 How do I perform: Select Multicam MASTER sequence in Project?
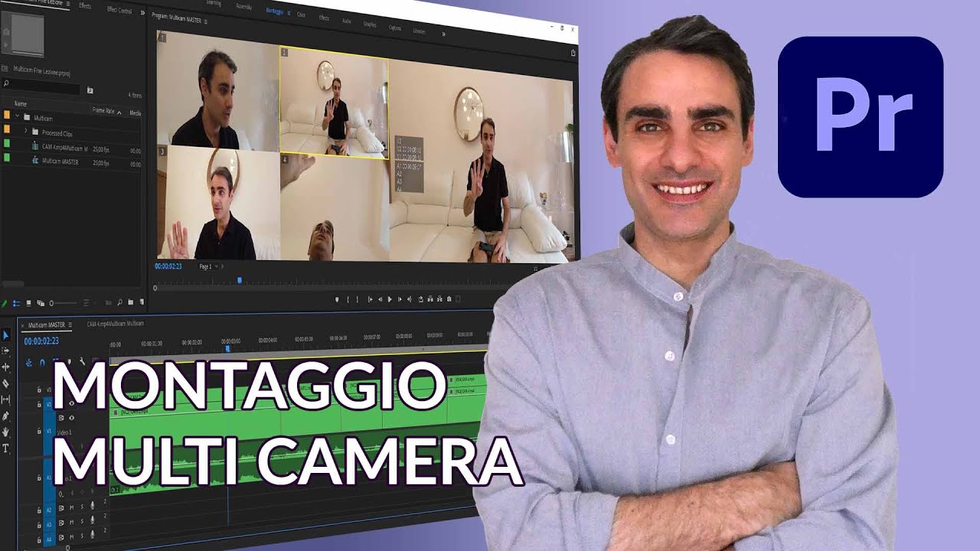point(60,161)
